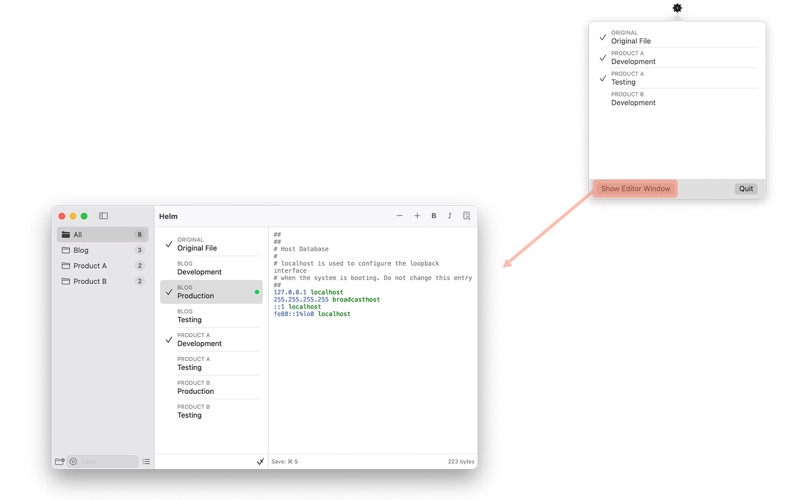800x500 pixels.
Task: Select the All folder in sidebar
Action: coord(103,235)
